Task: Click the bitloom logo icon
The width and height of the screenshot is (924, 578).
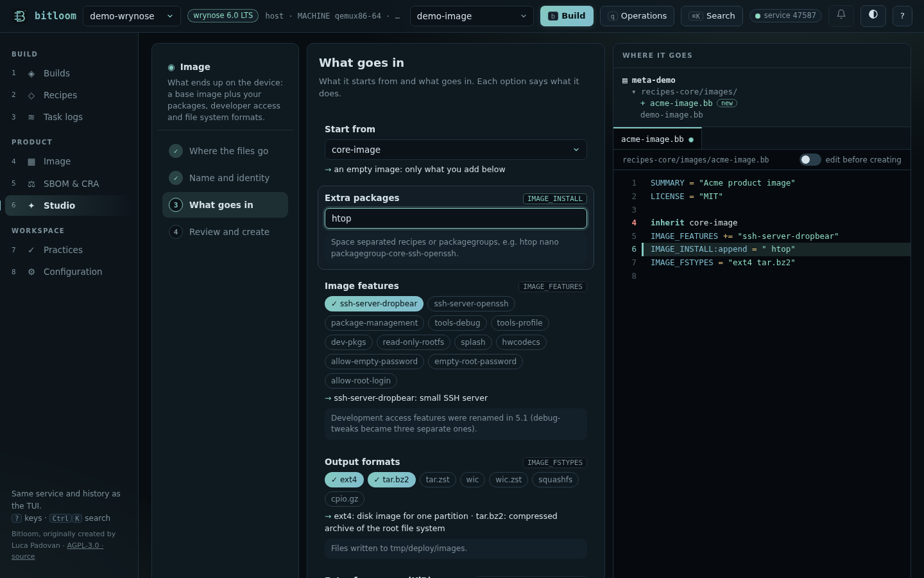Action: click(x=20, y=16)
